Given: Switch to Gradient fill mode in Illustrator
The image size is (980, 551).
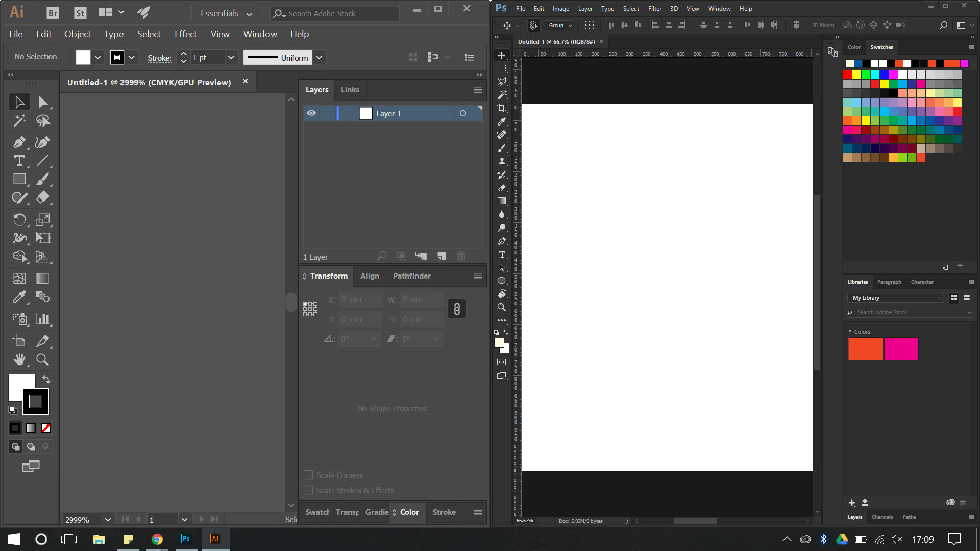Looking at the screenshot, I should coord(31,428).
